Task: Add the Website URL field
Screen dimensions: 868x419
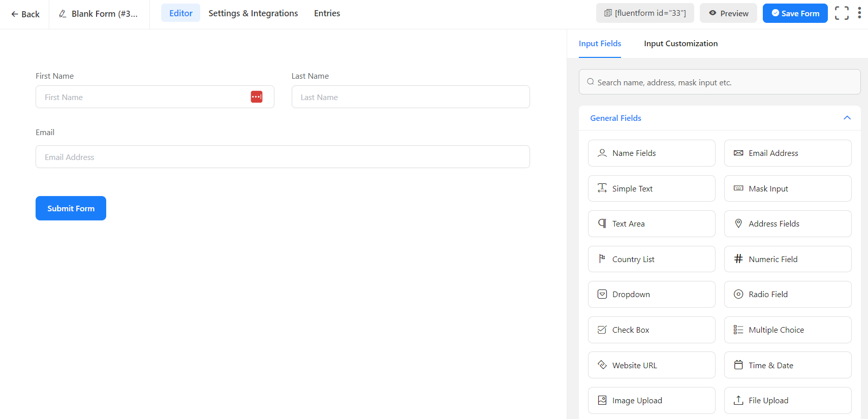Action: tap(652, 365)
